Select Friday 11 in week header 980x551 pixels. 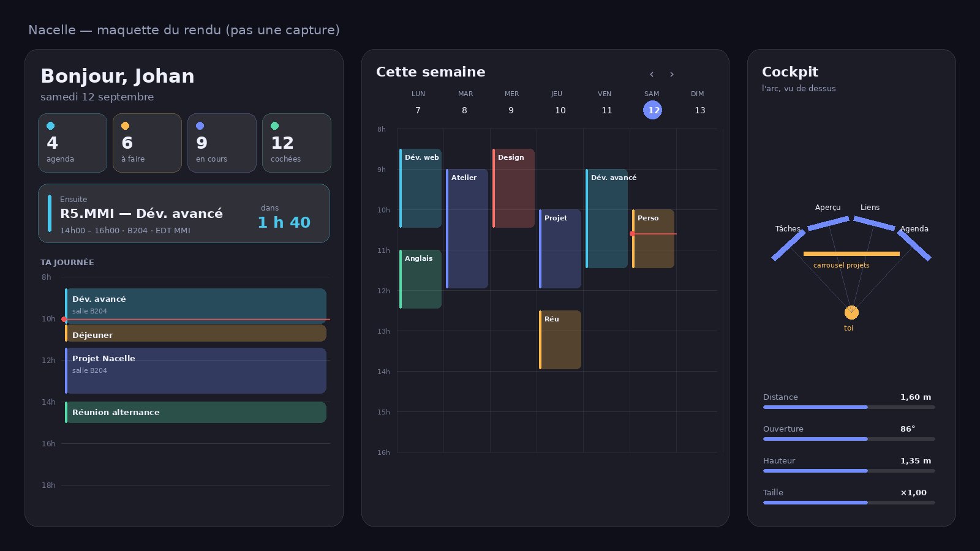[x=606, y=110]
